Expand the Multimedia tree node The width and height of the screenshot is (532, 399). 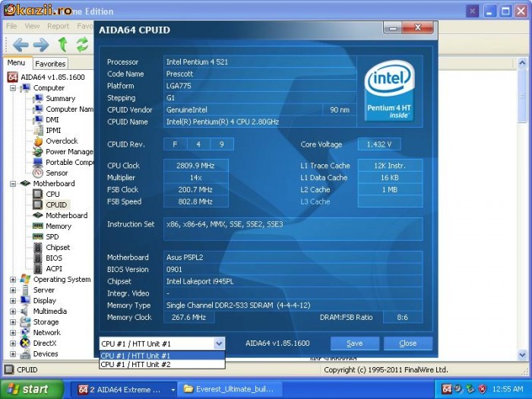point(13,312)
